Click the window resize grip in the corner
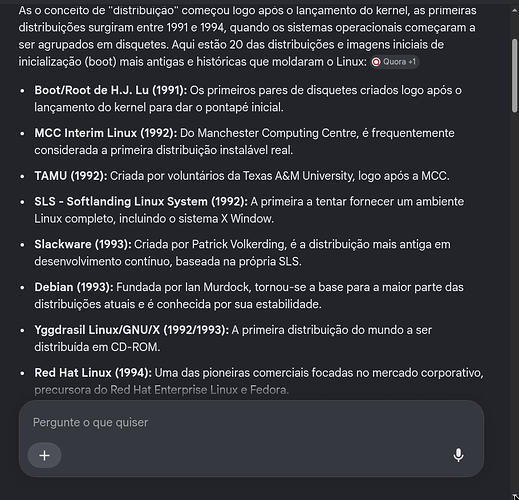The height and width of the screenshot is (500, 519). (515, 496)
